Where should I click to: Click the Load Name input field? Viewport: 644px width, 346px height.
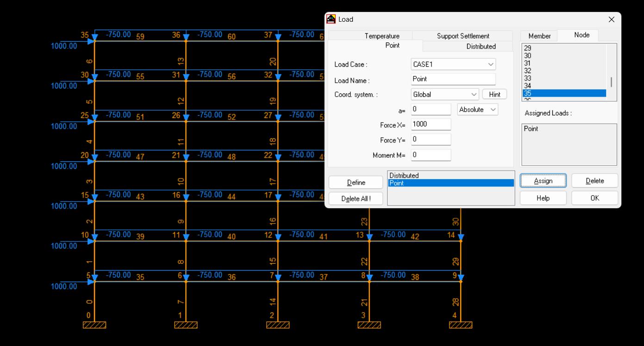[x=453, y=79]
